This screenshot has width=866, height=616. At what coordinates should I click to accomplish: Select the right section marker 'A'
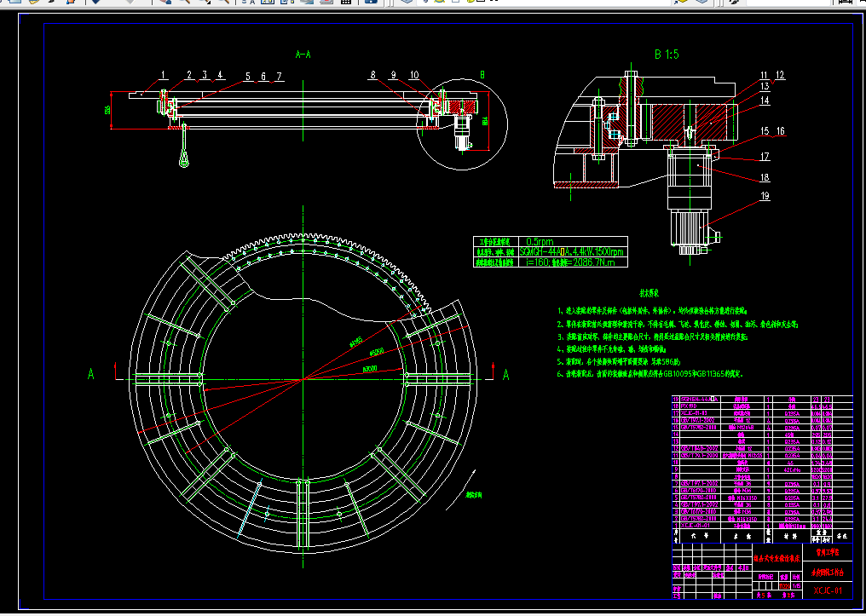pos(505,376)
